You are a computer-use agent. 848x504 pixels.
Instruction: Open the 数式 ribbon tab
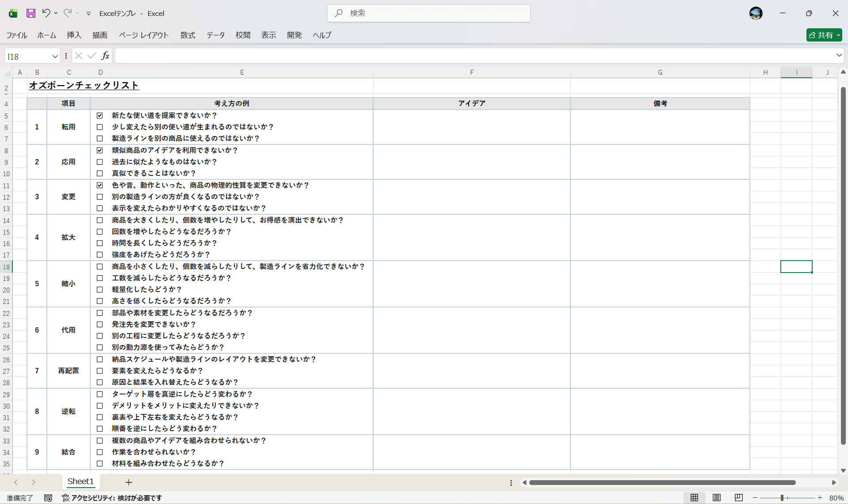coord(187,35)
